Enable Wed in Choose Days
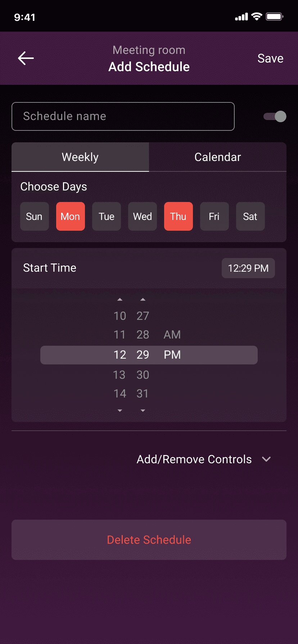Image resolution: width=298 pixels, height=644 pixels. pyautogui.click(x=143, y=216)
